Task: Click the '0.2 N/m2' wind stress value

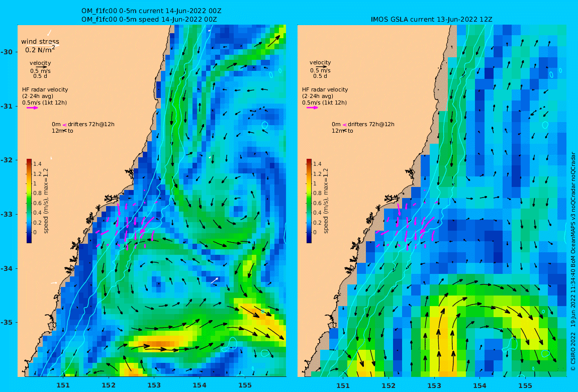Action: pos(40,49)
